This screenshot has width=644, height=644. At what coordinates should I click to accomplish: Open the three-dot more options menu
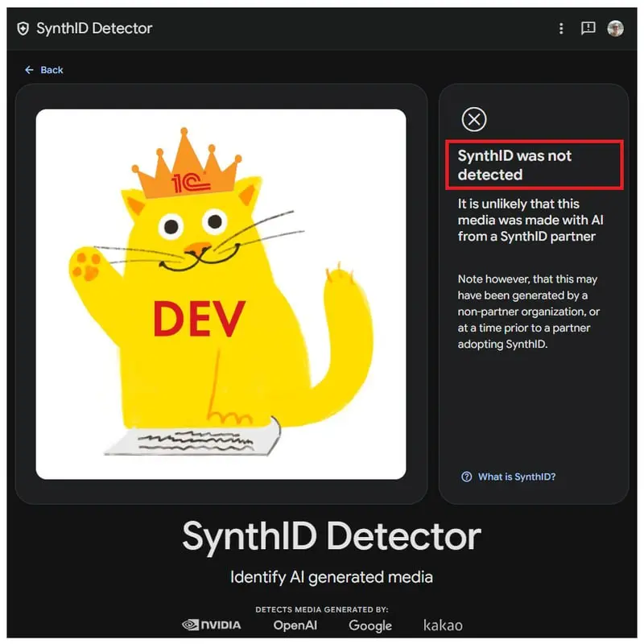pyautogui.click(x=561, y=28)
